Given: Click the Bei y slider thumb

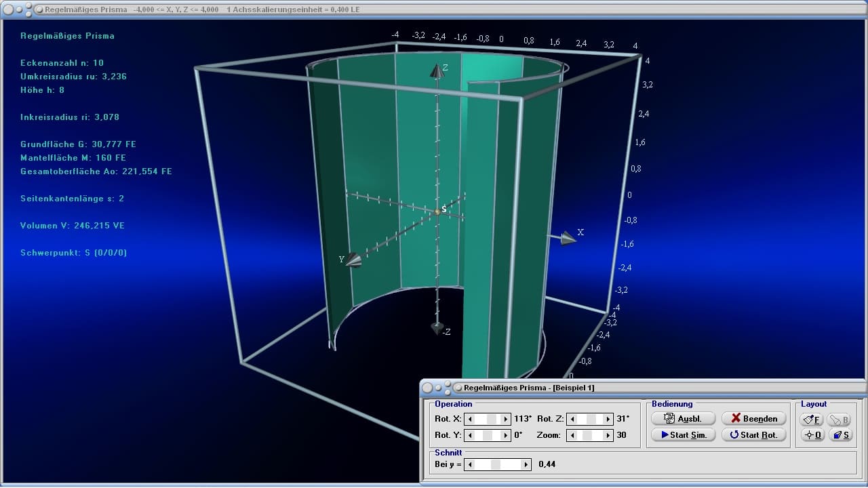Looking at the screenshot, I should (496, 464).
